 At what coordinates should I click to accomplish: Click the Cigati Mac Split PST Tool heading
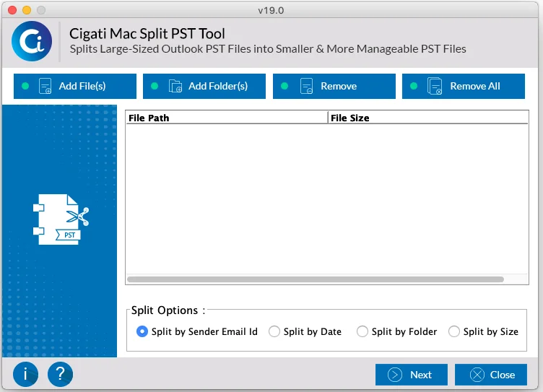[x=147, y=34]
